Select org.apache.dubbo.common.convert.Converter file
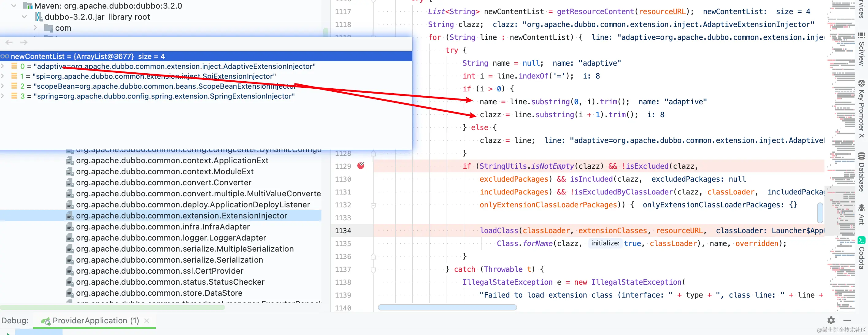The width and height of the screenshot is (868, 335). click(x=163, y=182)
